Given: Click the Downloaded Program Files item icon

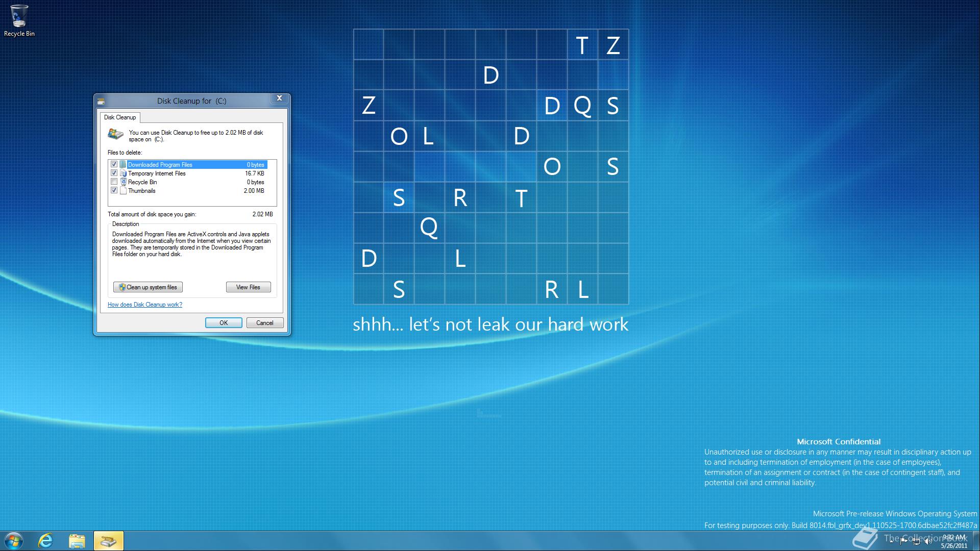Looking at the screenshot, I should [123, 164].
